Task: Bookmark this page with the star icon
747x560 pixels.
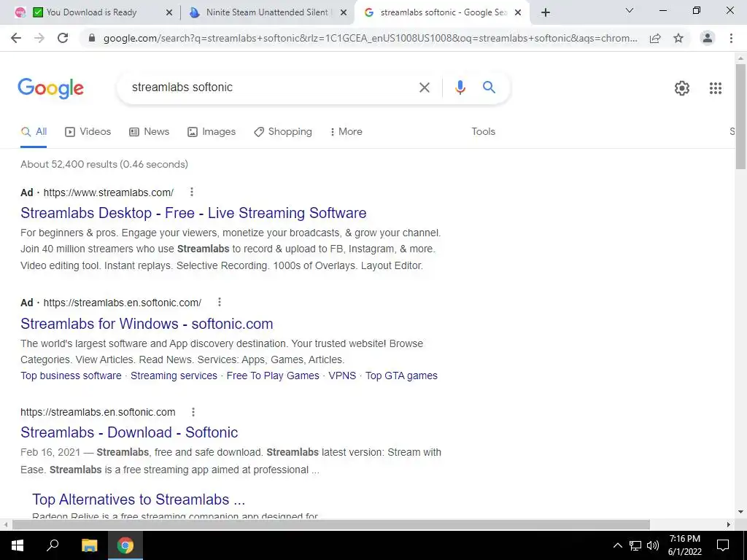Action: pyautogui.click(x=678, y=38)
